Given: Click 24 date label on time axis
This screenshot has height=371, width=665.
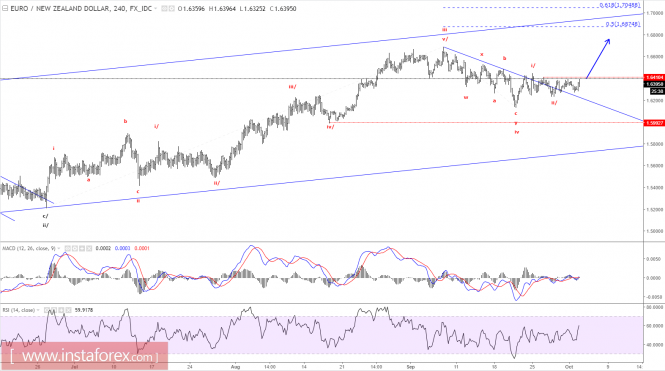Looking at the screenshot, I should [x=190, y=367].
